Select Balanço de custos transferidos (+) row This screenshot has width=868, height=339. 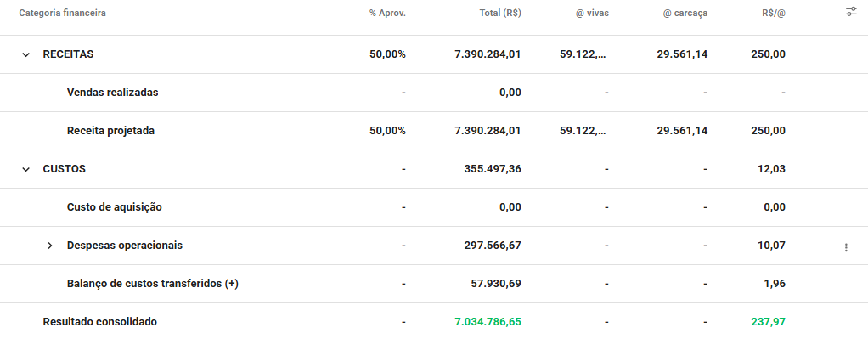[434, 284]
